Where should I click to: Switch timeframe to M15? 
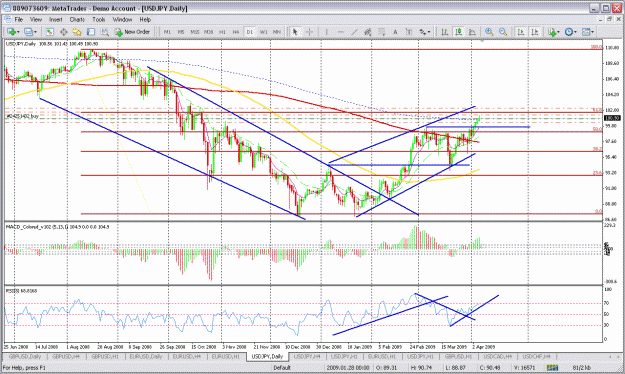click(195, 32)
